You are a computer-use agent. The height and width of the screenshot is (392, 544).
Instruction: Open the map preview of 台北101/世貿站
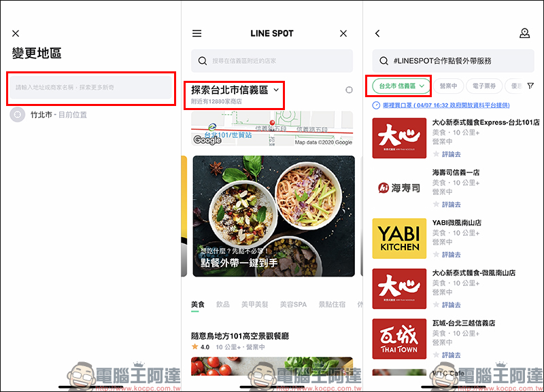click(x=272, y=128)
